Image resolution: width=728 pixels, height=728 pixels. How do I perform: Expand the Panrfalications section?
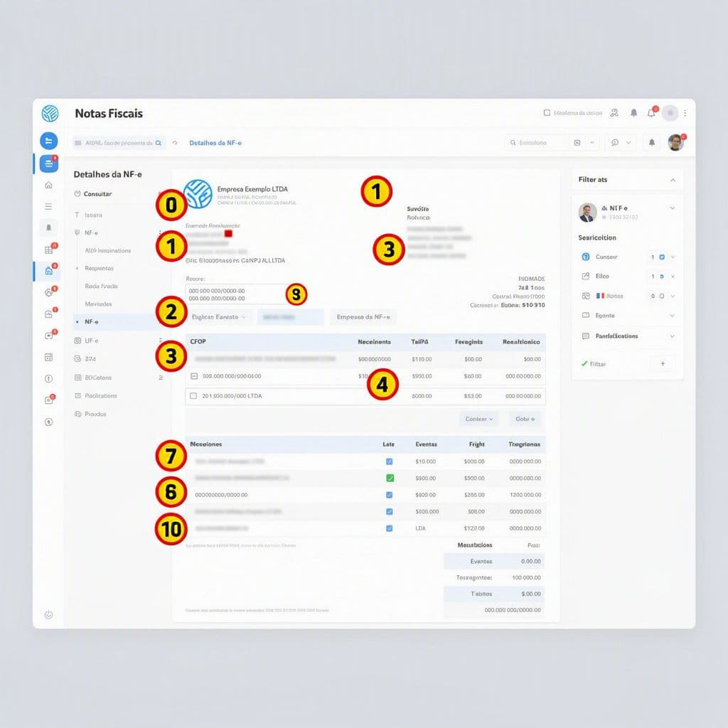click(x=673, y=336)
